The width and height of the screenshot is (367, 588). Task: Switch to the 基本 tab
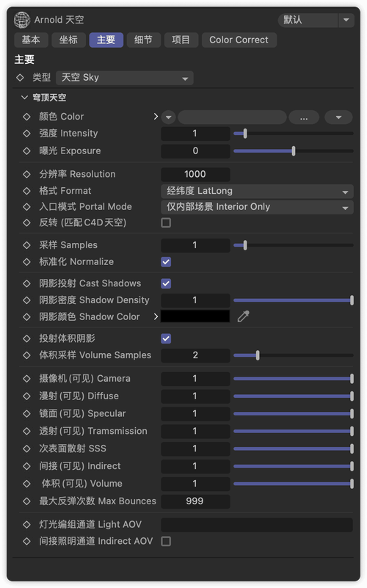31,40
